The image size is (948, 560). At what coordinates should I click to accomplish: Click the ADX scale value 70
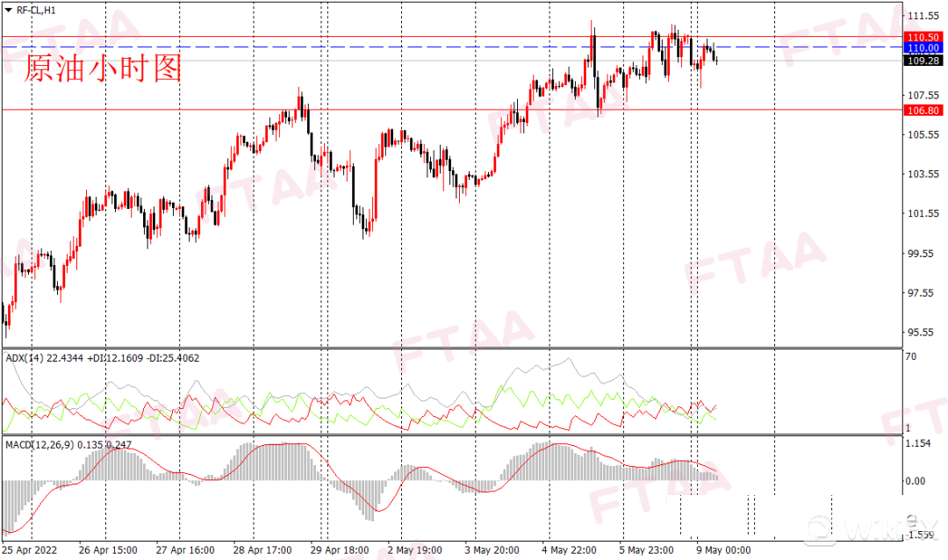(x=911, y=357)
